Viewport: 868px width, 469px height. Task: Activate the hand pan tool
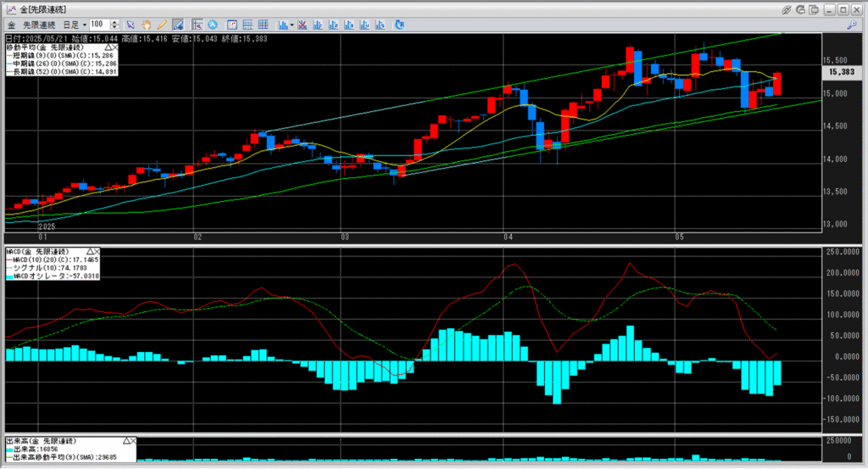tap(146, 25)
